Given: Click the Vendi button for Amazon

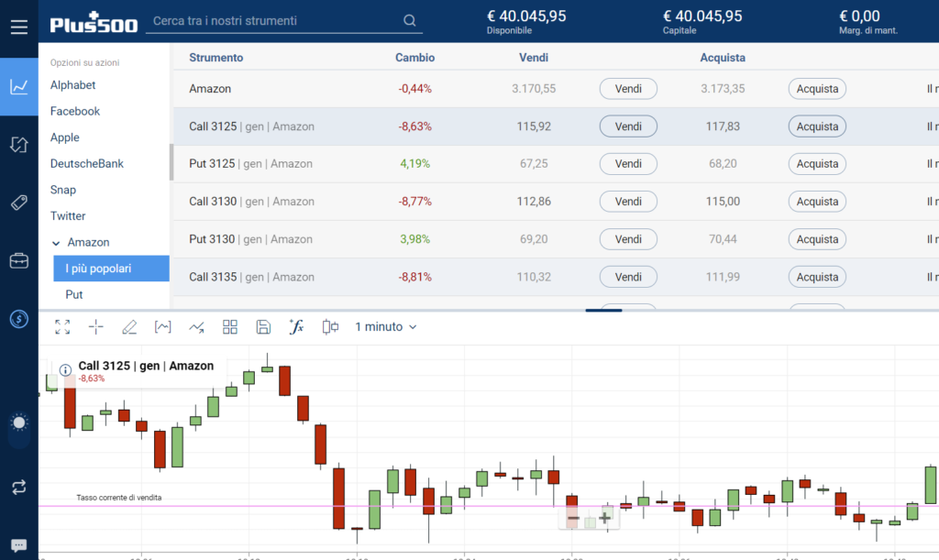Looking at the screenshot, I should coord(628,89).
